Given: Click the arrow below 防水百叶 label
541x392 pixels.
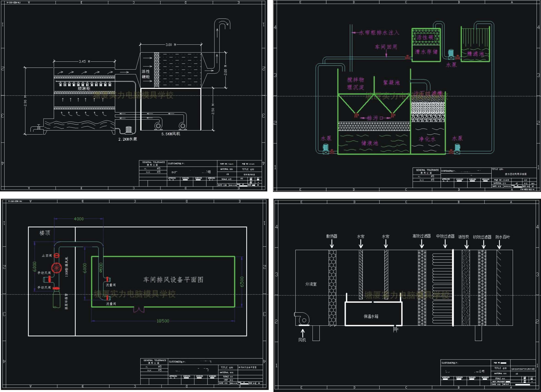Looking at the screenshot, I should 499,244.
